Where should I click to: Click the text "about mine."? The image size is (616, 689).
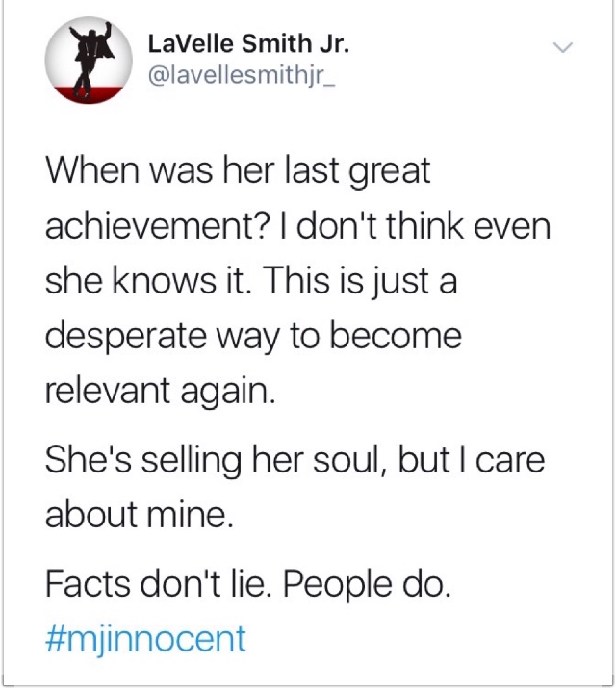click(140, 515)
